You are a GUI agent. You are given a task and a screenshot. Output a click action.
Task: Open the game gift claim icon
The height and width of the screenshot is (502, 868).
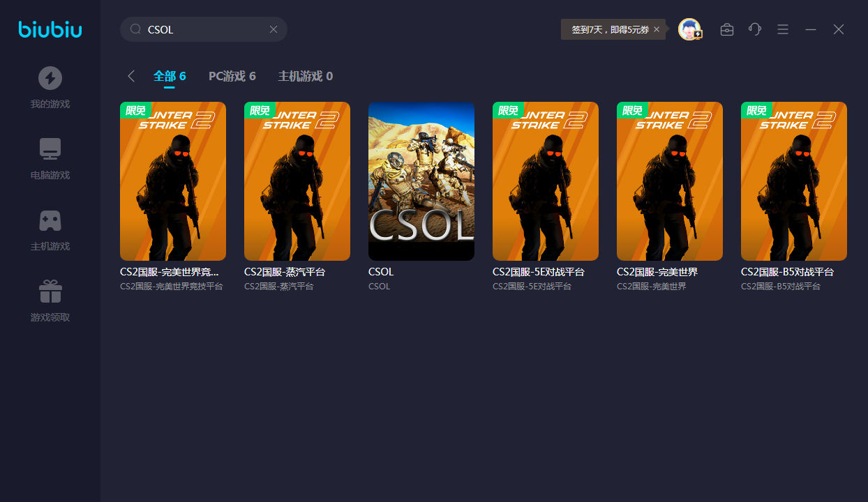coord(50,291)
